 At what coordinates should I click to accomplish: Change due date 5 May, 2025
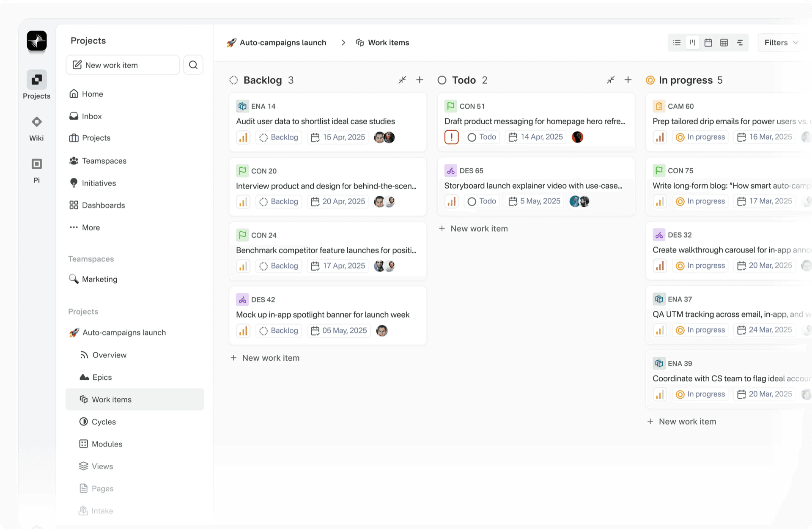pyautogui.click(x=535, y=201)
